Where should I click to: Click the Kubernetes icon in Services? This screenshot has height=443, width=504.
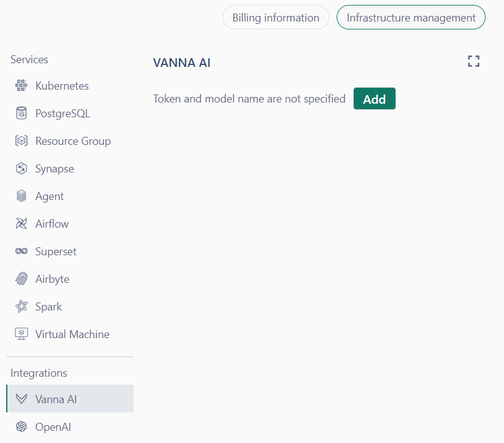[21, 85]
